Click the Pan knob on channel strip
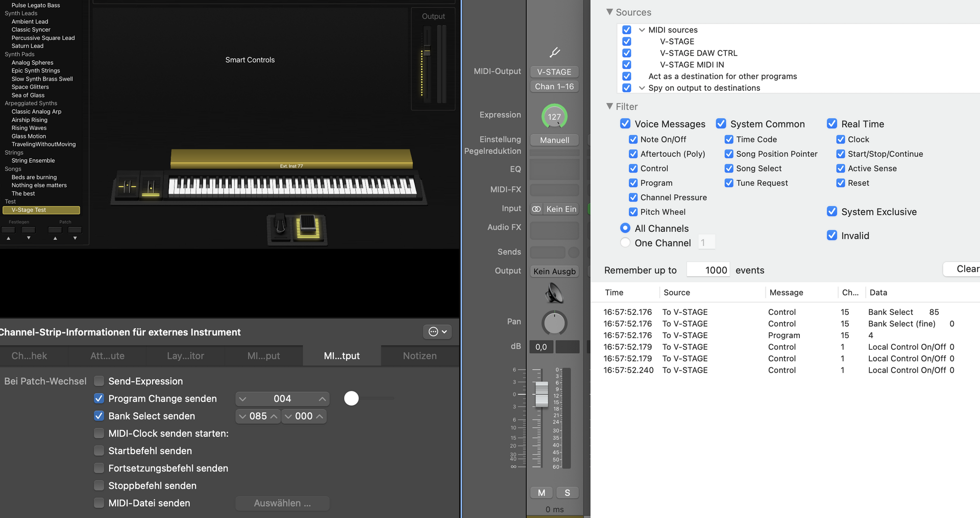980x518 pixels. point(554,323)
